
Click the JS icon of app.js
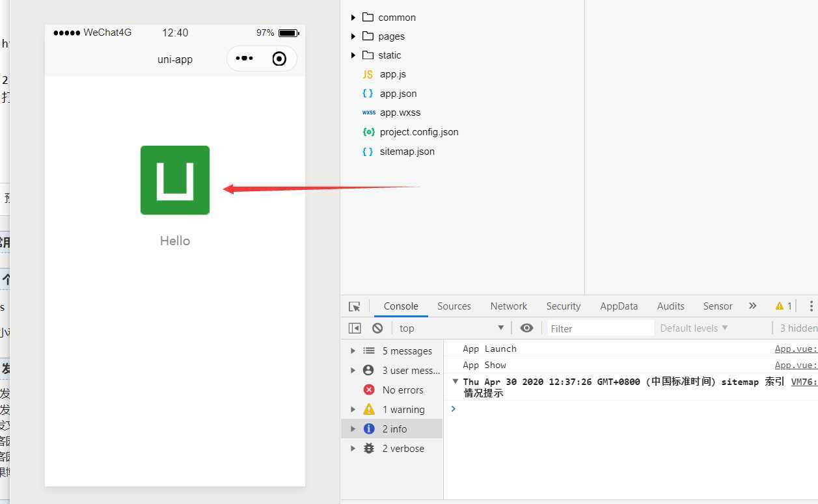click(x=368, y=74)
